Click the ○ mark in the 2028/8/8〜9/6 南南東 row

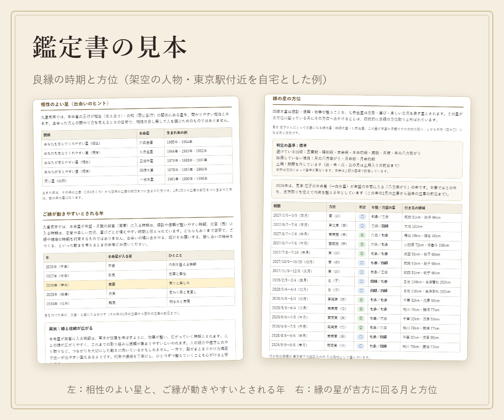tap(361, 346)
